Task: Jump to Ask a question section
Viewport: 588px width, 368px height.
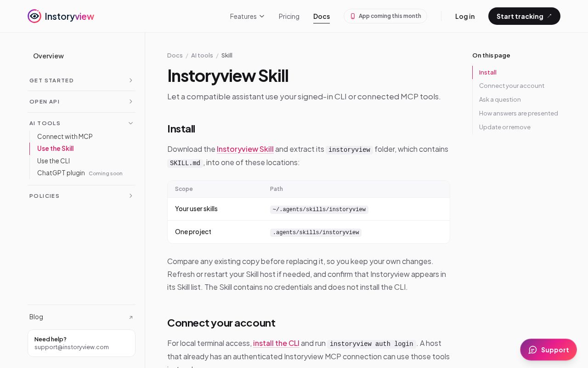Action: 500,99
